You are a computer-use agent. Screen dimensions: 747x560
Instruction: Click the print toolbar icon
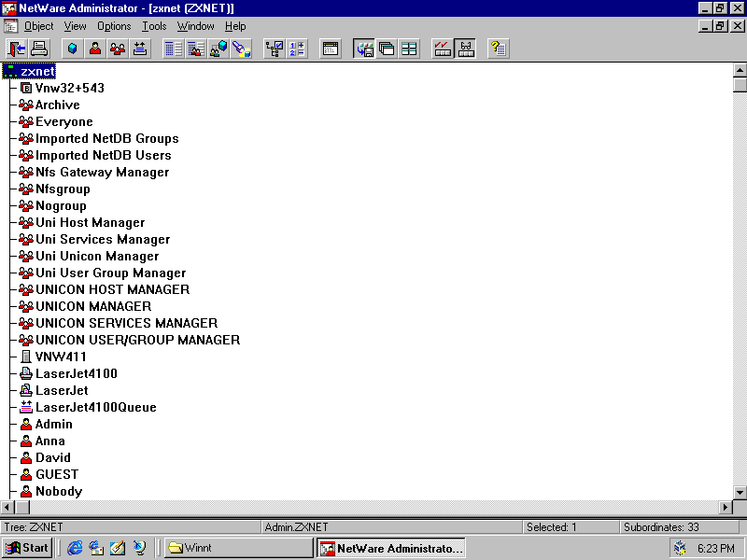(x=39, y=49)
